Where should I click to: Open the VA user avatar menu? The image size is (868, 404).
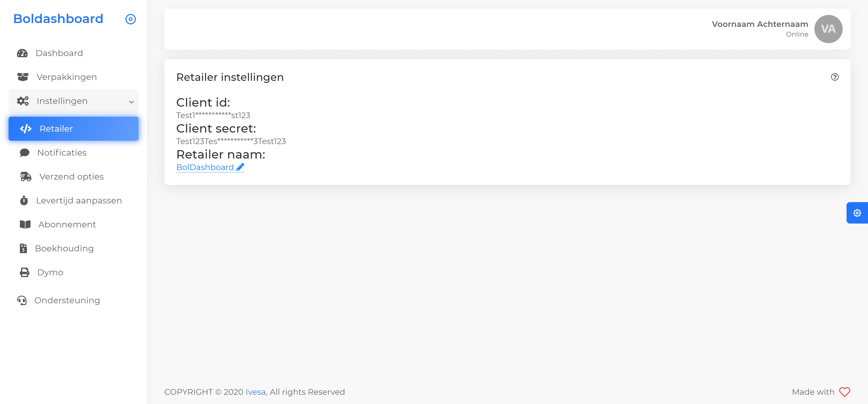(828, 29)
